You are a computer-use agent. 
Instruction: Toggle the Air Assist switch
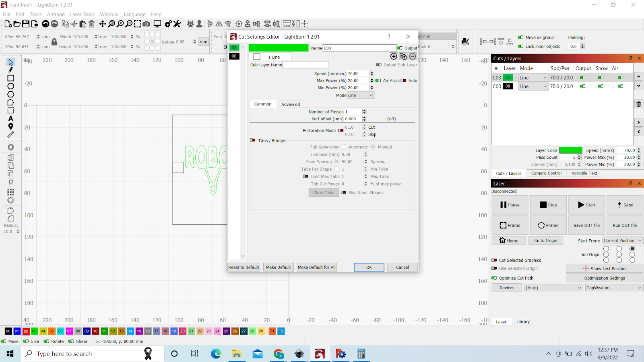coord(378,80)
